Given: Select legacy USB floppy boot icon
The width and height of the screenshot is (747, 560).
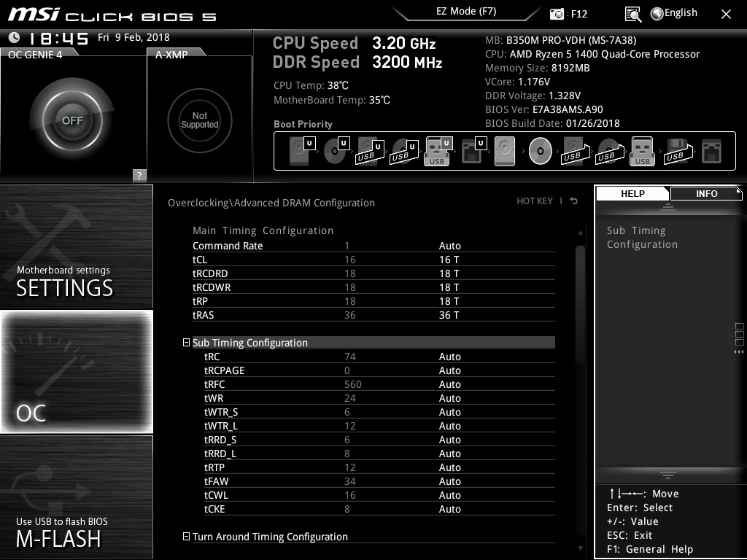Looking at the screenshot, I should tap(678, 151).
